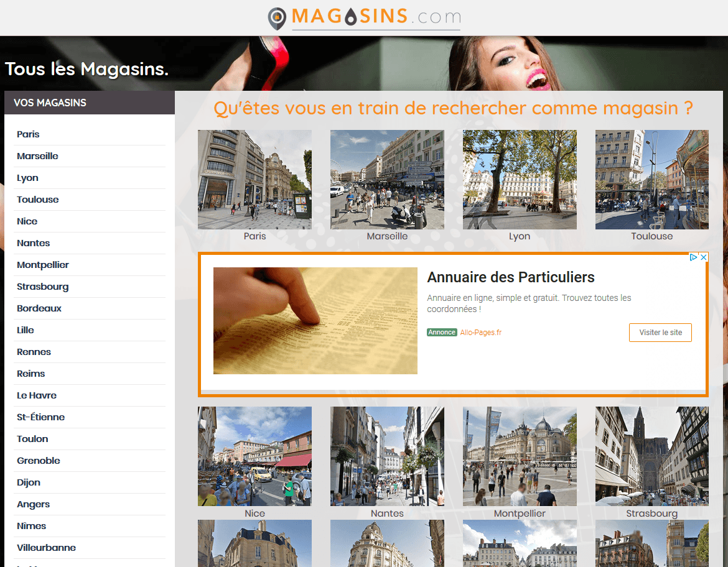Image resolution: width=728 pixels, height=567 pixels.
Task: Click the Marseille caption under its photo
Action: (x=387, y=236)
